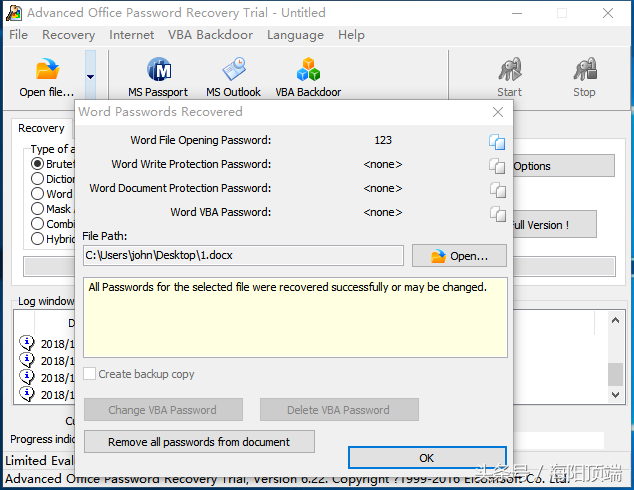Select the Mask attack radio button
634x490 pixels.
[37, 209]
